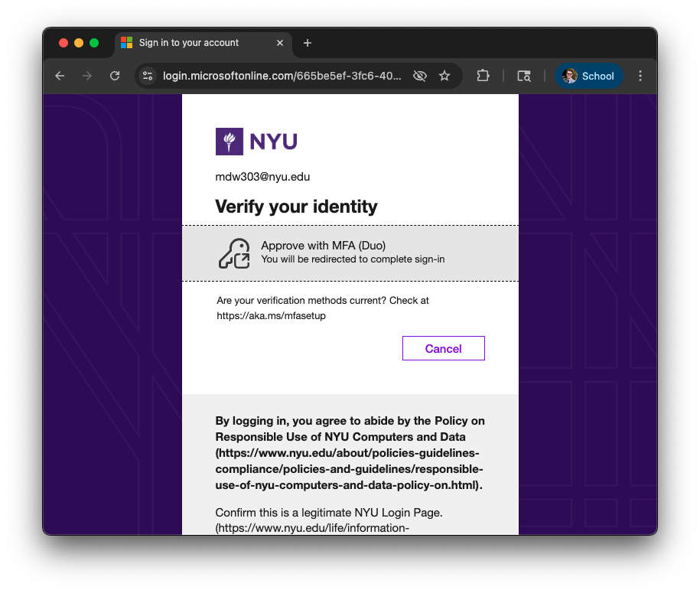Close the Chrome window with red button
Viewport: 700px width, 590px height.
pos(63,43)
